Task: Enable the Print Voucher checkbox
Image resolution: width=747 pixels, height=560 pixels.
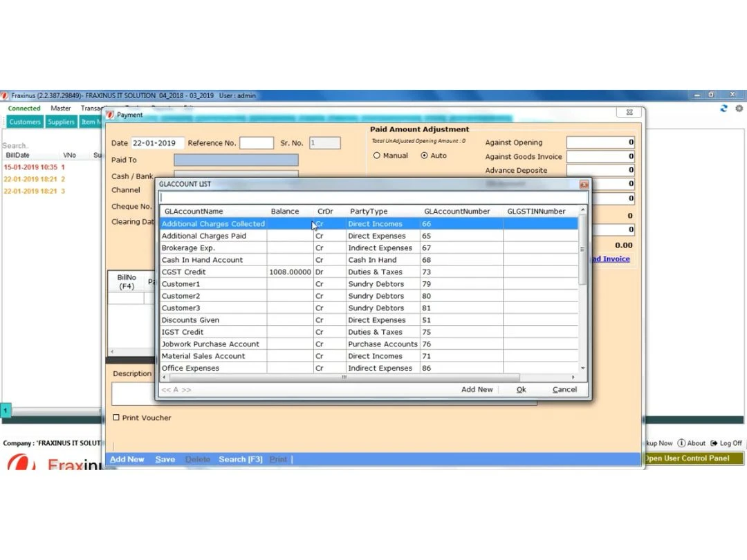Action: point(116,418)
